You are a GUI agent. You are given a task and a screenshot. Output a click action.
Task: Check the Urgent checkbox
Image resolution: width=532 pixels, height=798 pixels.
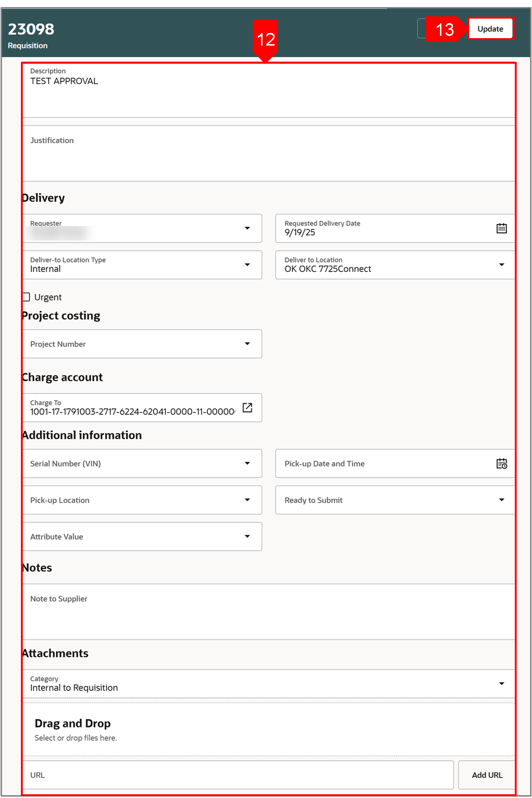coord(26,297)
